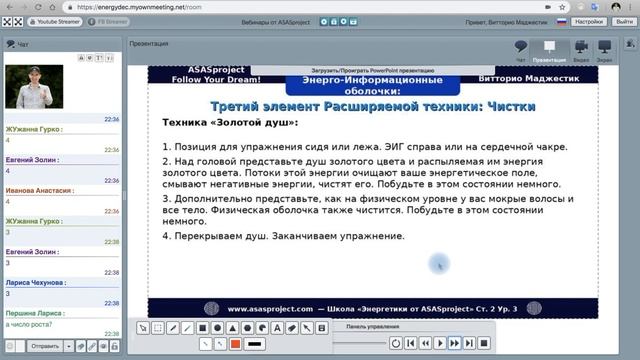Select the filled square shape tool

(x=202, y=328)
